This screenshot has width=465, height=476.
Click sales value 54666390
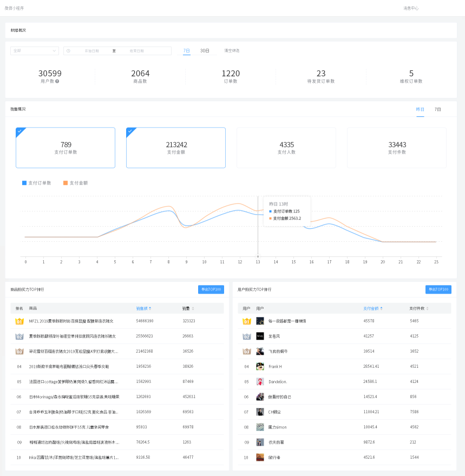145,321
